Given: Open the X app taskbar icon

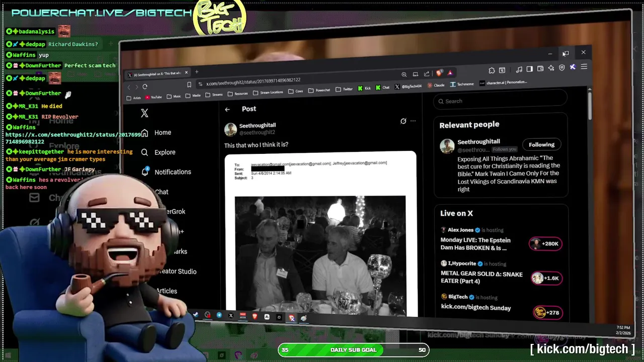Looking at the screenshot, I should pos(231,316).
